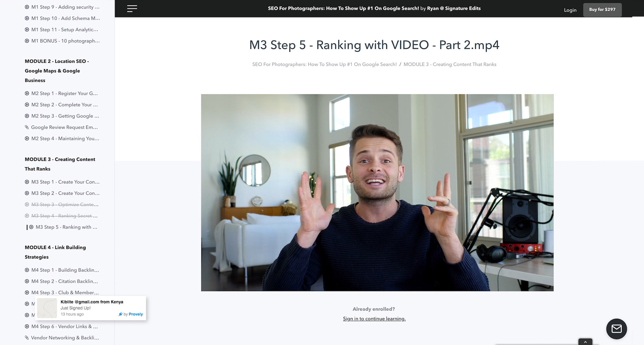Select M4 Step 2 Citation Backlinks lesson

click(x=64, y=281)
